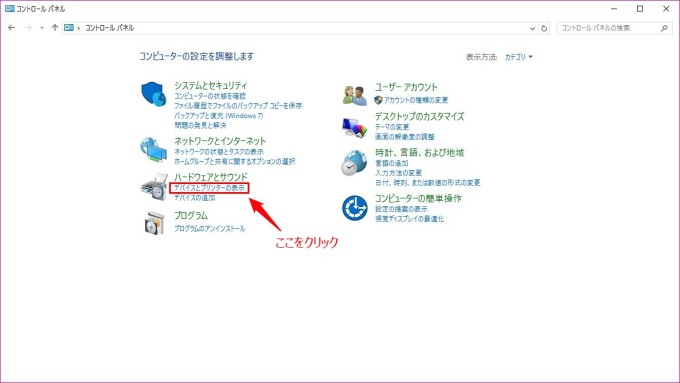Refresh the Control Panel view
This screenshot has height=383, width=680.
[544, 28]
